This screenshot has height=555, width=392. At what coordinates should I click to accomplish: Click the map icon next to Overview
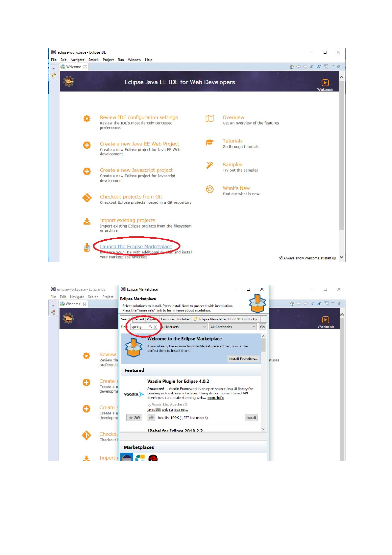tap(210, 119)
